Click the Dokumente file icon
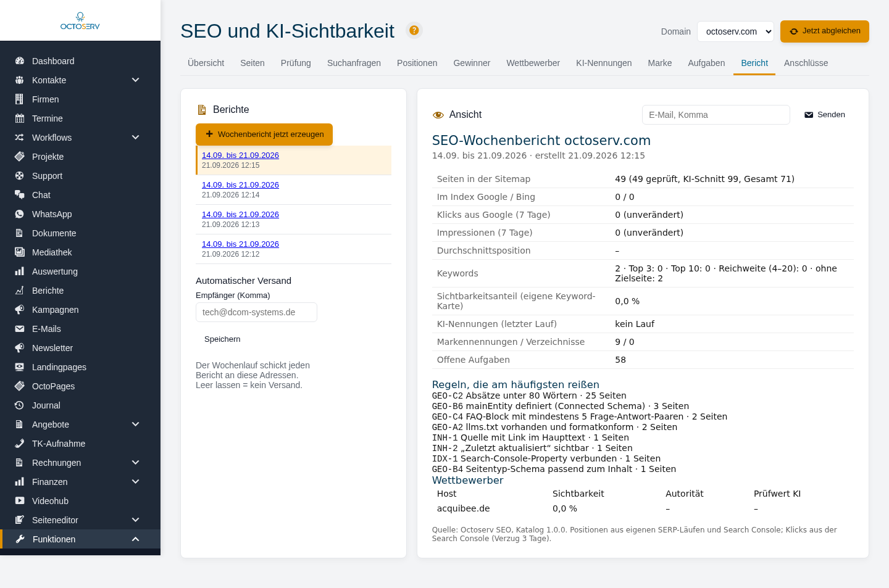Screen dimensions: 889x588 click(x=20, y=233)
